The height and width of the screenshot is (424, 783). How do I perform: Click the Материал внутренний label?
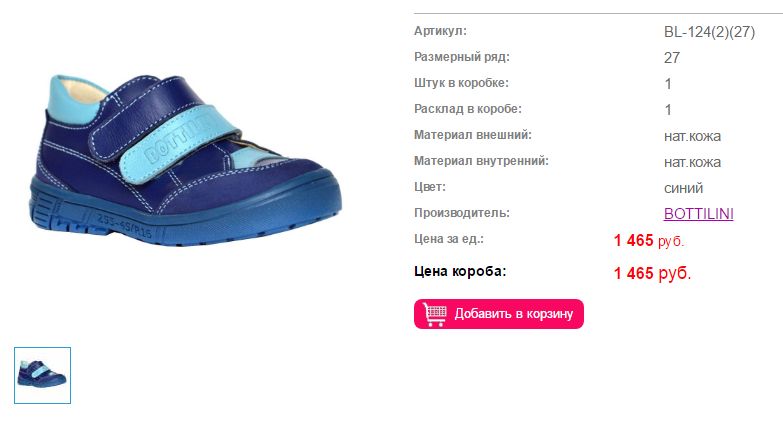coord(481,161)
